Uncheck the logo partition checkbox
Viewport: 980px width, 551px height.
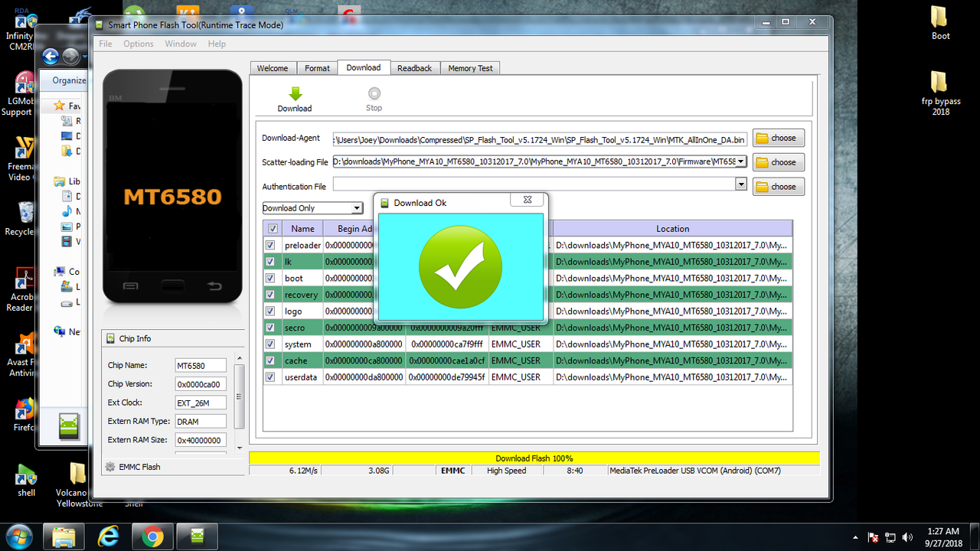coord(270,311)
